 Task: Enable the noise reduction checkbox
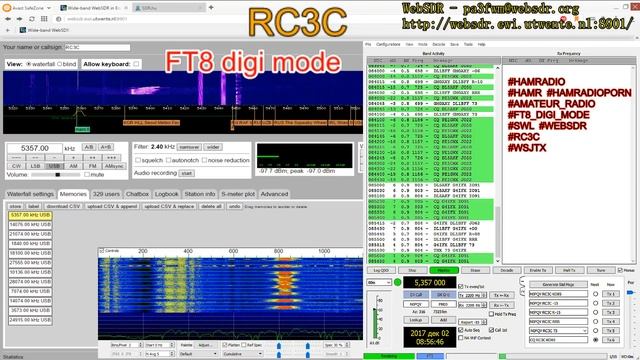(204, 160)
